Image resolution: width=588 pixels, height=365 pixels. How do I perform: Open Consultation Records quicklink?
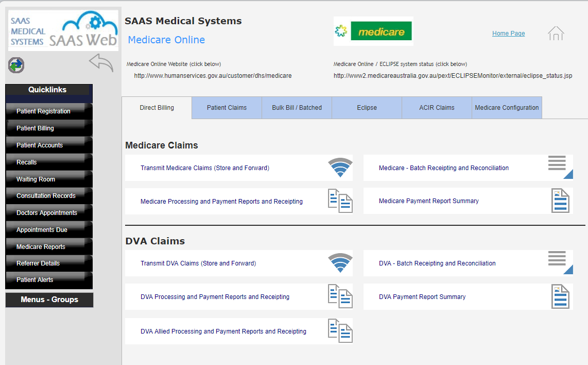pos(49,195)
